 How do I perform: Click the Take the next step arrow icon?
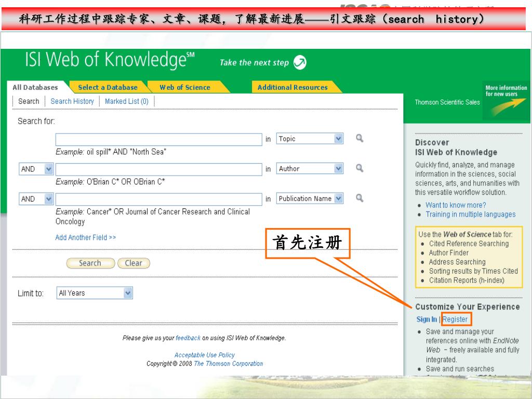(x=300, y=62)
